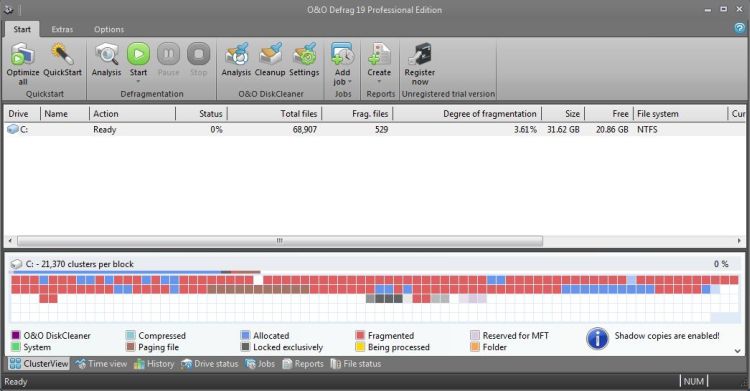Launch the QuickStart wand tool
This screenshot has height=391, width=750.
(x=63, y=54)
